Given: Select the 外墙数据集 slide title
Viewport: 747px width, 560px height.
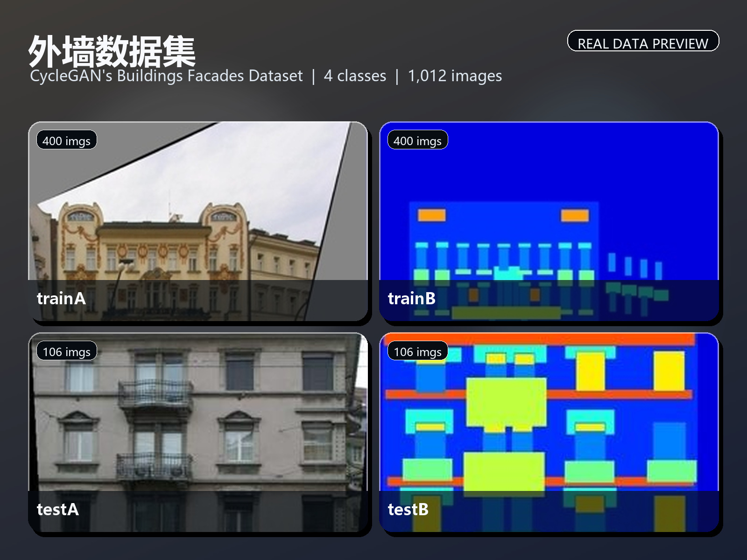Looking at the screenshot, I should pos(112,51).
